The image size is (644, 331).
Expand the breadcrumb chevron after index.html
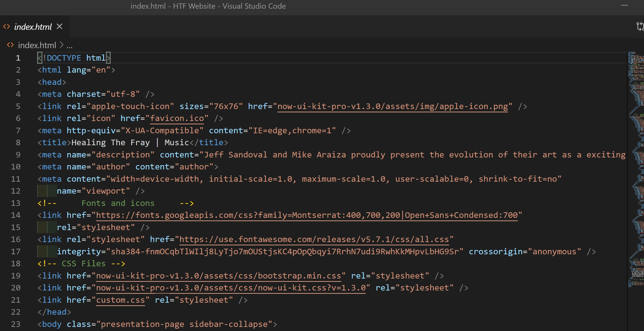(x=61, y=45)
